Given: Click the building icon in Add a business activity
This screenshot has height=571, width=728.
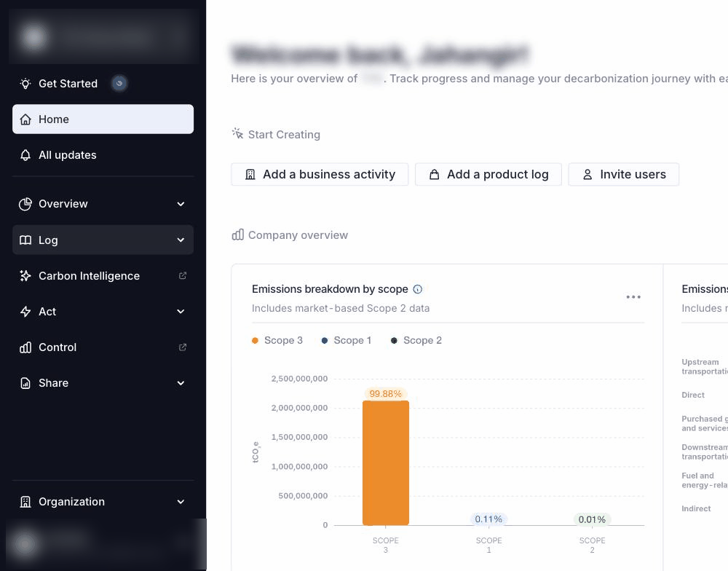Looking at the screenshot, I should 250,175.
